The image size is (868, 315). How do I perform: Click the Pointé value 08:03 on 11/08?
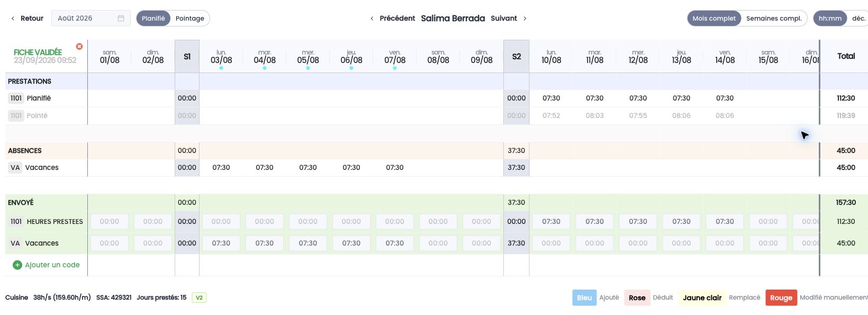coord(594,115)
